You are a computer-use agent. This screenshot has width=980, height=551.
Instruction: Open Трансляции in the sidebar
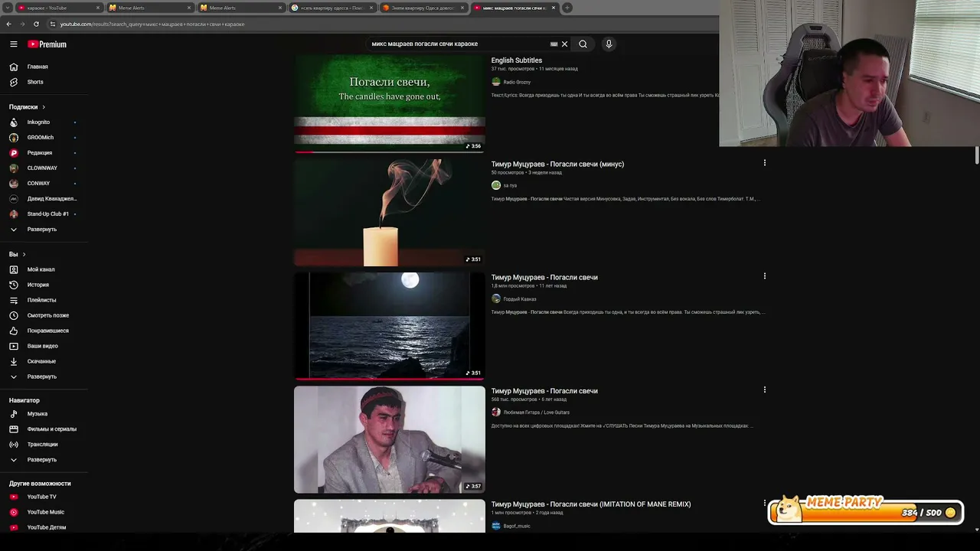pos(44,445)
